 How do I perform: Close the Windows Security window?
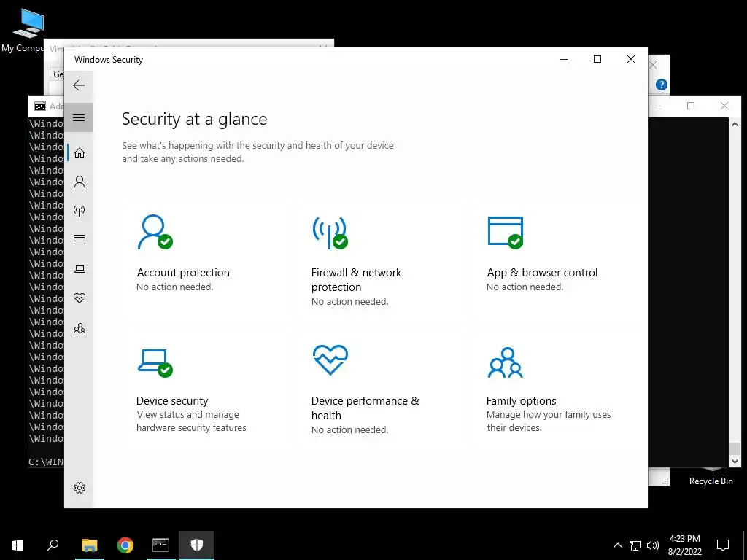tap(631, 59)
